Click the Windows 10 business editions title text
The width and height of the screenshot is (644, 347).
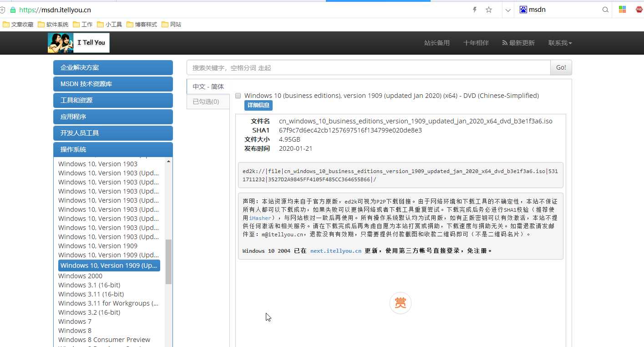pos(391,96)
